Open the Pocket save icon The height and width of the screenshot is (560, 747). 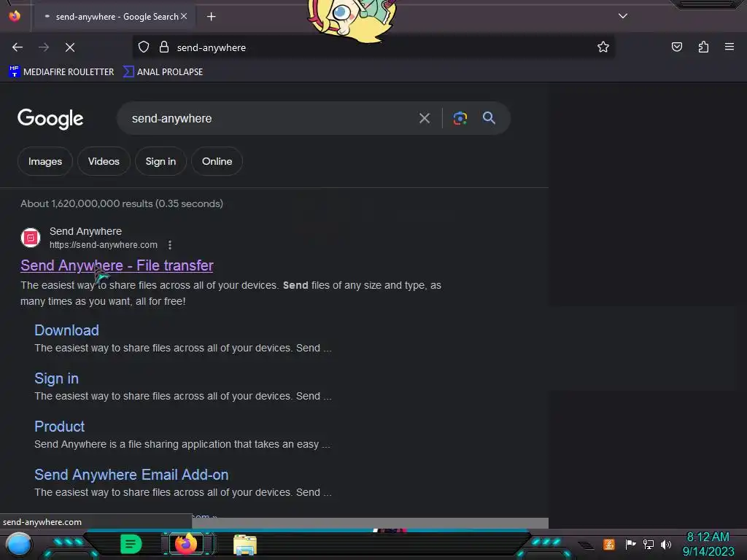pyautogui.click(x=676, y=47)
